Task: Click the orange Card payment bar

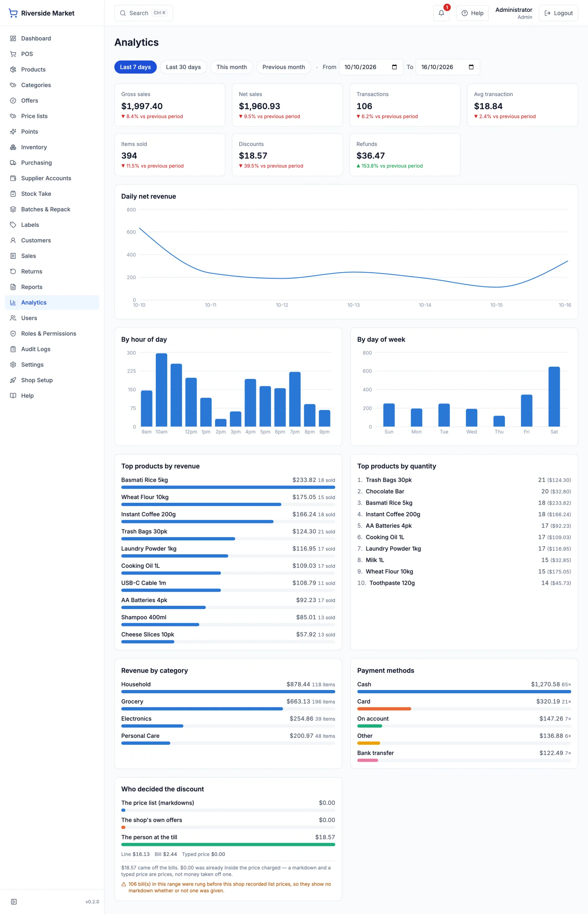Action: [384, 709]
